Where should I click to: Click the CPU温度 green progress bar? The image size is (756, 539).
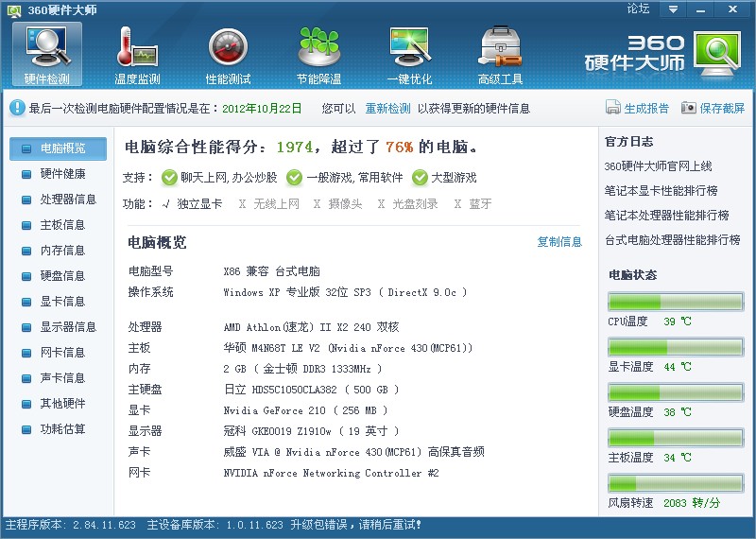click(675, 303)
